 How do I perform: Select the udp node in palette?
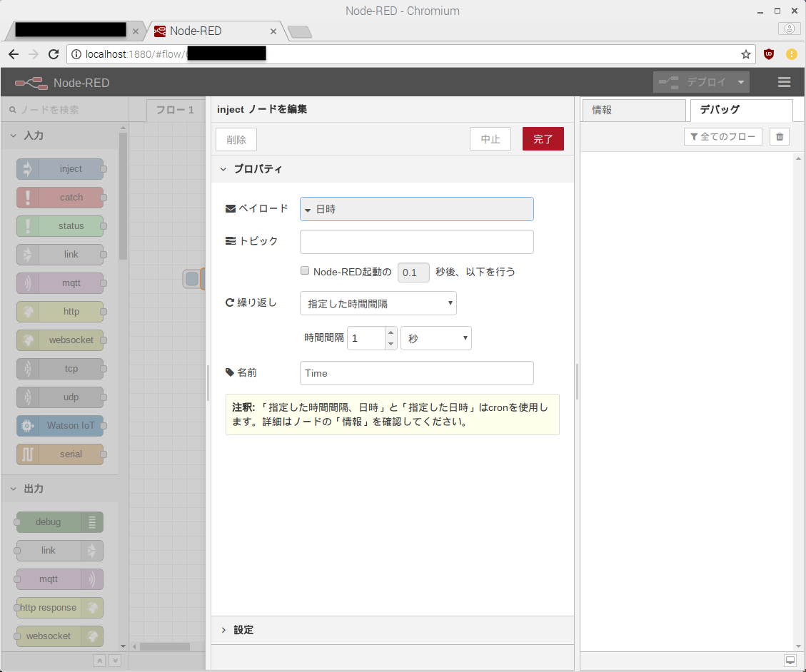60,397
